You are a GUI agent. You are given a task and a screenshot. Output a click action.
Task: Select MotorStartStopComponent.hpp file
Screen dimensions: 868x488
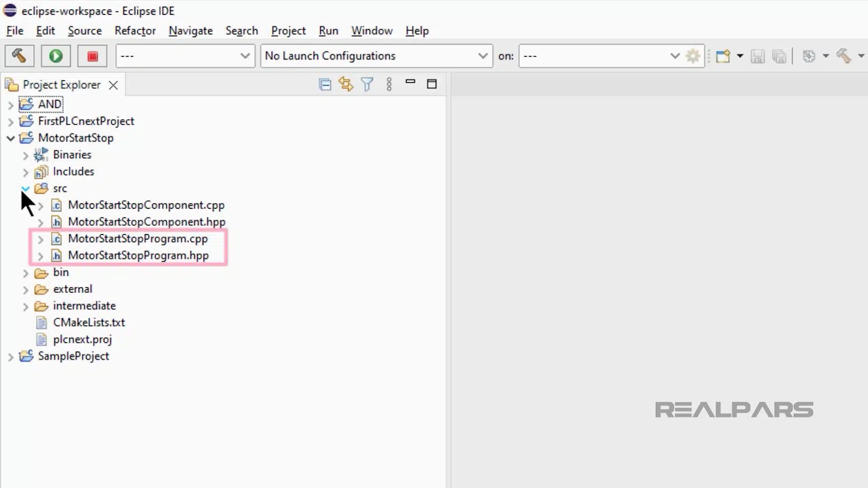pyautogui.click(x=146, y=222)
